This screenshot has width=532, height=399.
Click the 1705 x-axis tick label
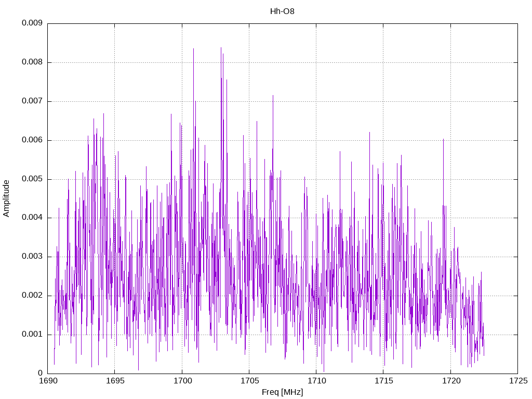[x=249, y=381]
